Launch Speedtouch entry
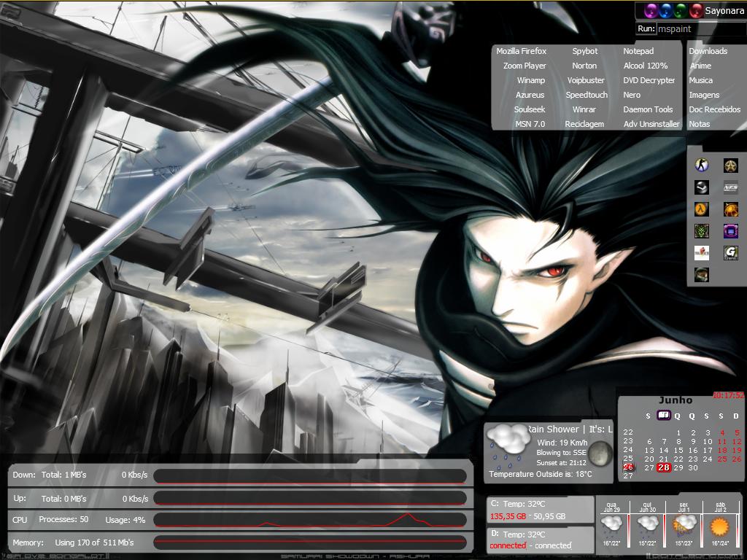 (587, 95)
